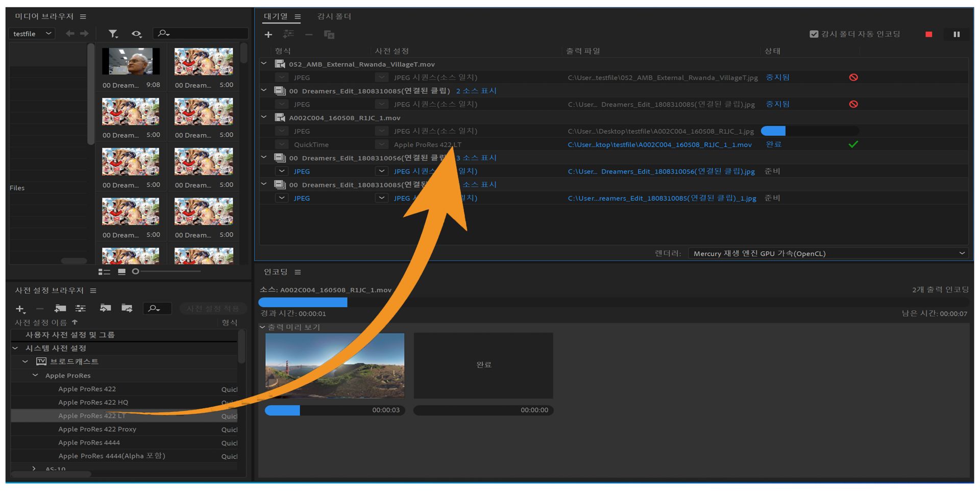Select the Apple ProRes 422 HQ preset
The height and width of the screenshot is (493, 980).
click(x=93, y=403)
